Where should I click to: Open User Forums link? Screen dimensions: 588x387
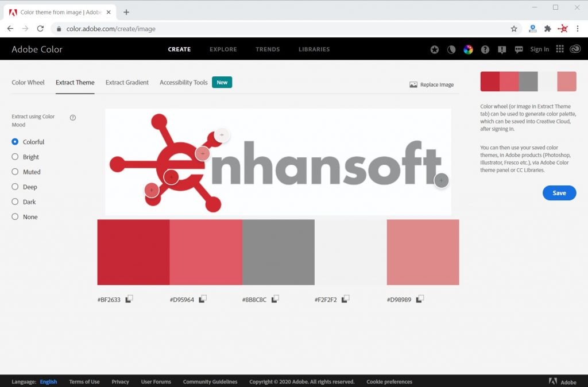click(156, 382)
